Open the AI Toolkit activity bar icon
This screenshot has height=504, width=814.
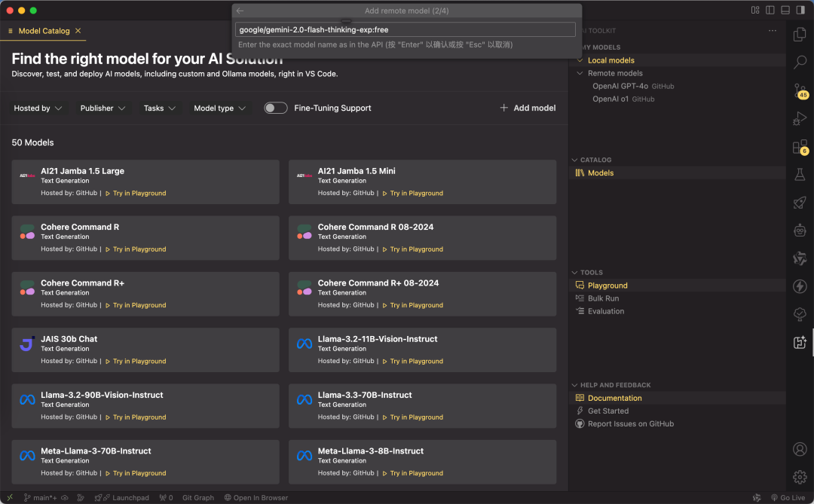point(800,343)
